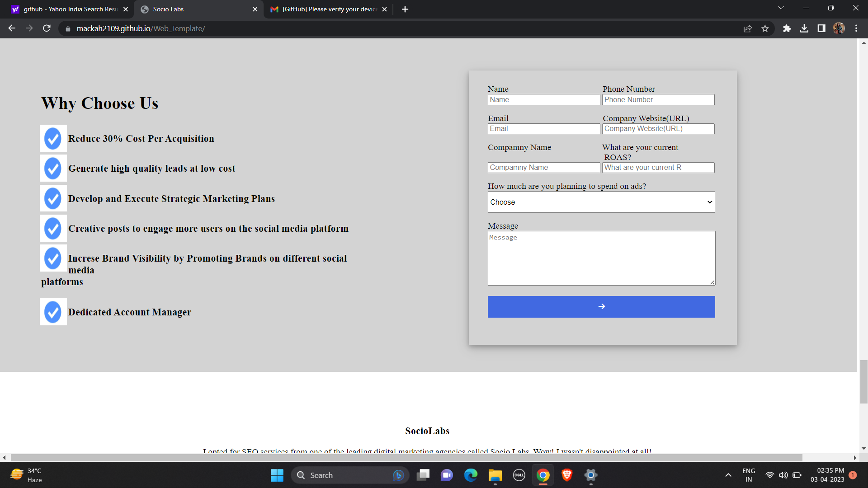This screenshot has width=868, height=488.
Task: Open the Windows Start menu
Action: tap(277, 475)
